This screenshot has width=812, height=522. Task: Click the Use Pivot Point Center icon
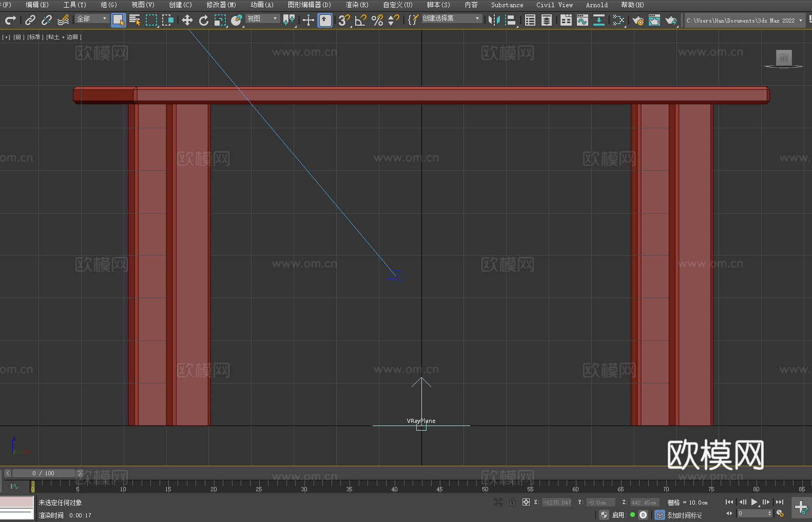(x=289, y=20)
